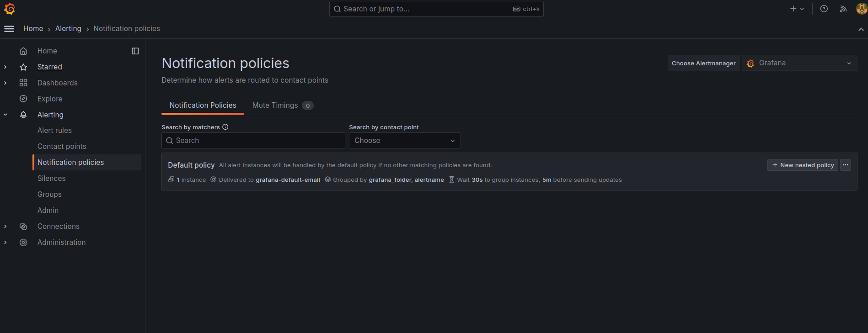Click the Search by matchers input field
Viewport: 868px width, 333px height.
(x=253, y=140)
